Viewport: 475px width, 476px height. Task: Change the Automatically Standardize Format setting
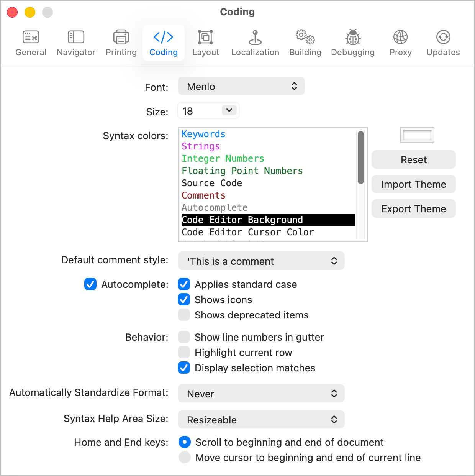pos(261,393)
